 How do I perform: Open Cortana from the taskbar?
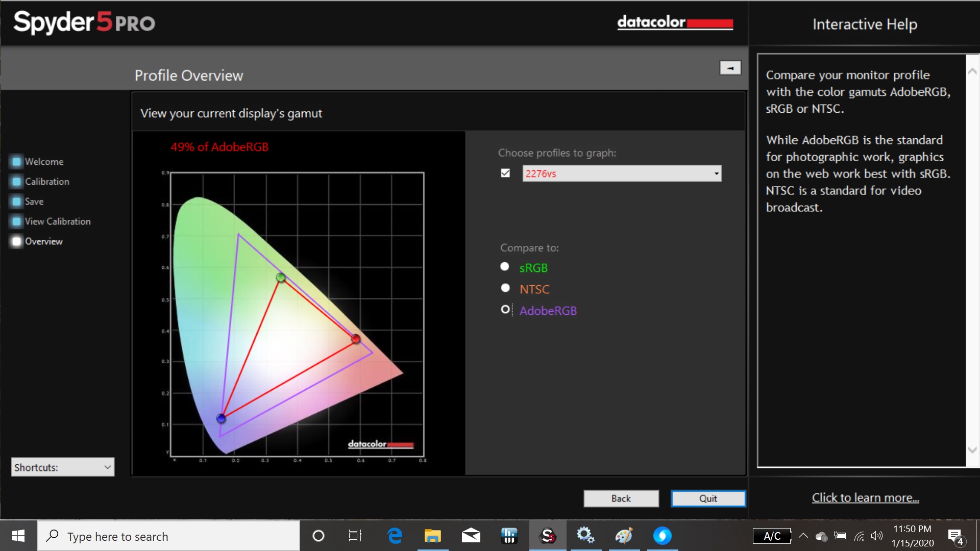pos(318,536)
